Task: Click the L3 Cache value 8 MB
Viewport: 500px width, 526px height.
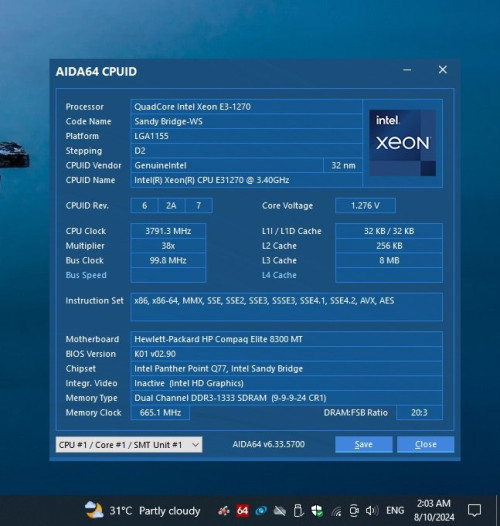Action: pos(389,260)
